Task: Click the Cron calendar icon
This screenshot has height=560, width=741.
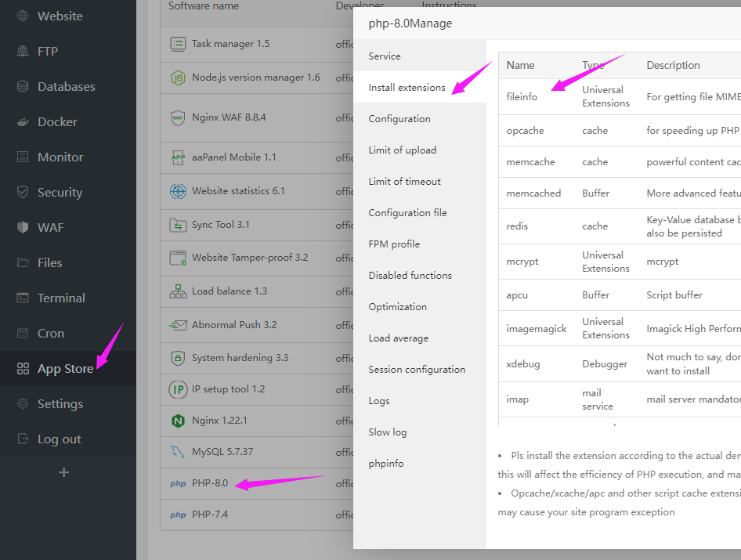Action: point(22,333)
